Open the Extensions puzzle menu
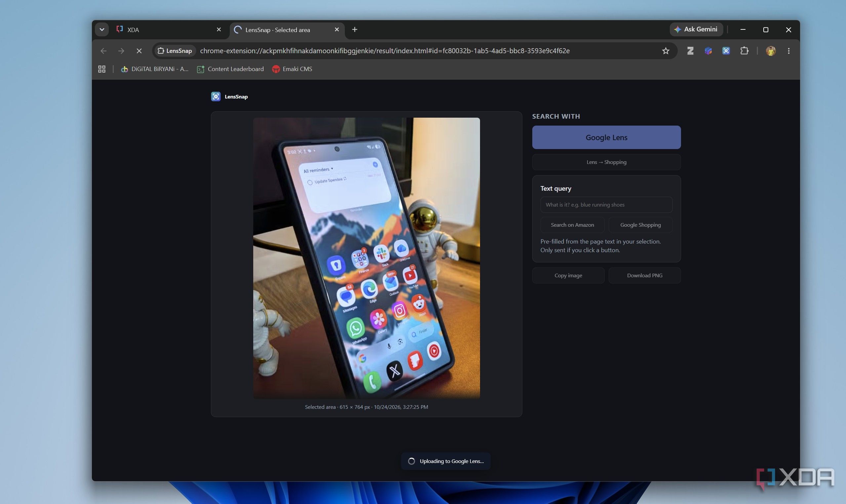This screenshot has width=846, height=504. 744,51
